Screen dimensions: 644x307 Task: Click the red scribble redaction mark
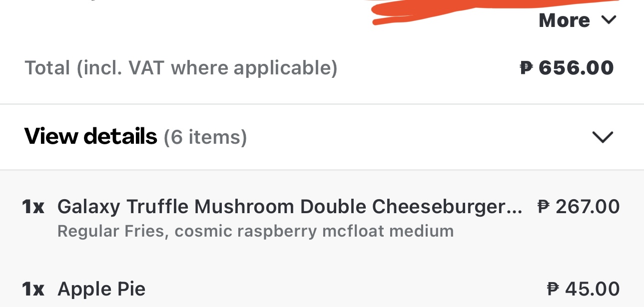[495, 11]
